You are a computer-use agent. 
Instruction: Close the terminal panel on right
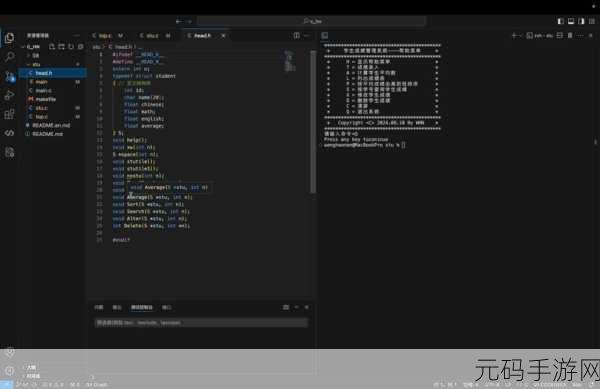point(591,36)
